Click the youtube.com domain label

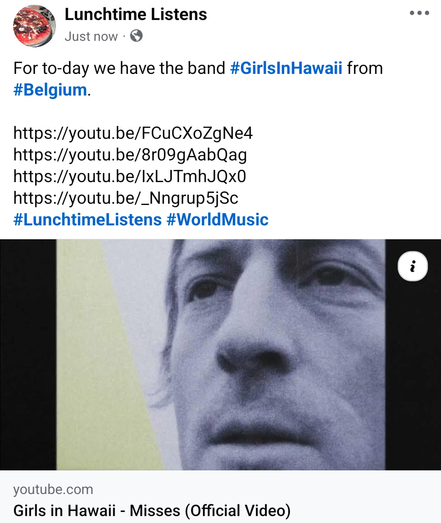click(x=53, y=489)
